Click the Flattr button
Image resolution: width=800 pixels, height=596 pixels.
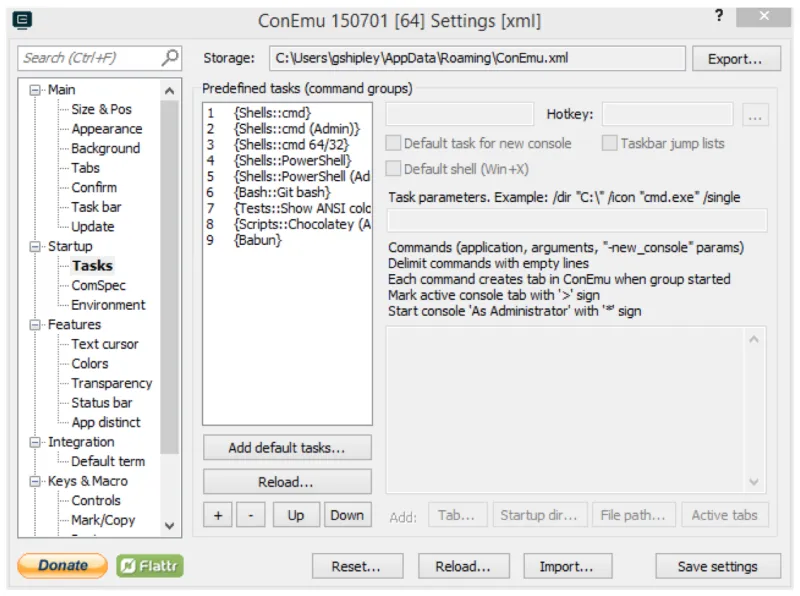150,566
